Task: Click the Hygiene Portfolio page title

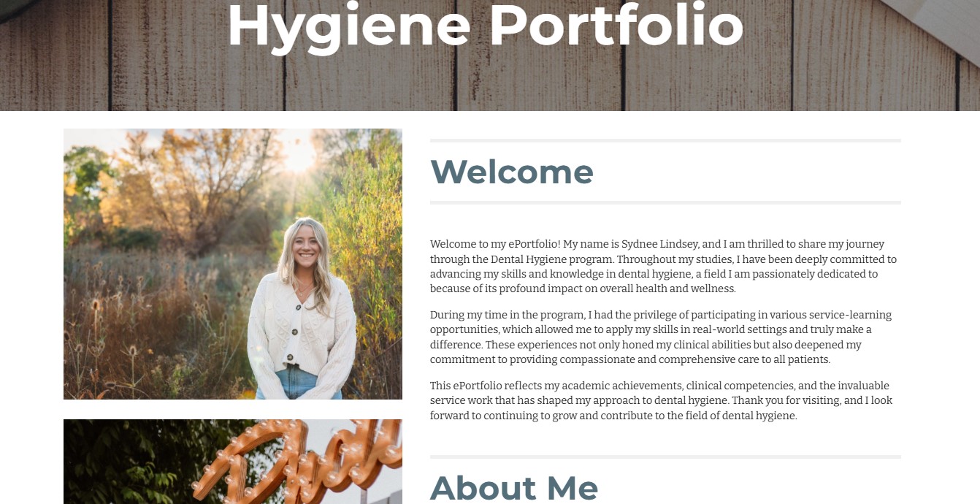Action: pos(486,26)
